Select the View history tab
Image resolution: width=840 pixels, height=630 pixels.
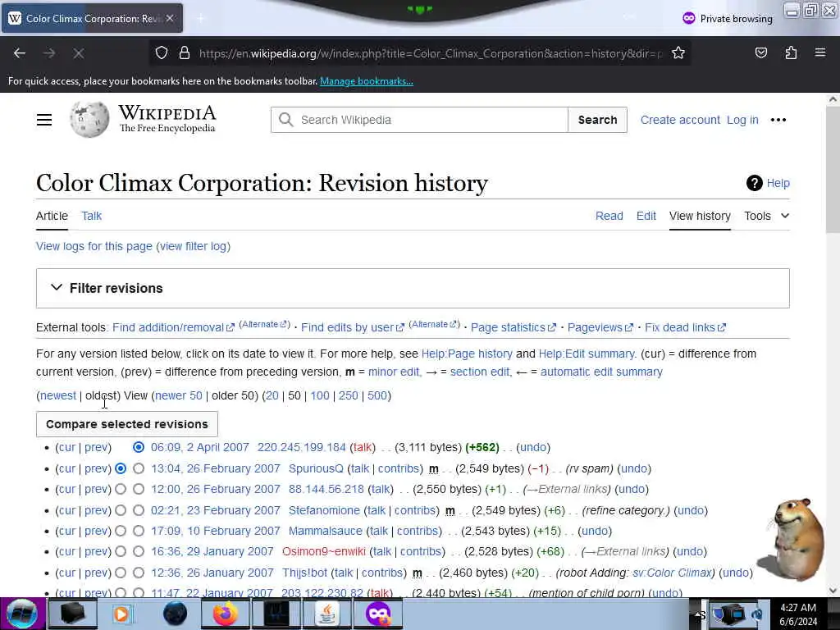click(x=700, y=216)
